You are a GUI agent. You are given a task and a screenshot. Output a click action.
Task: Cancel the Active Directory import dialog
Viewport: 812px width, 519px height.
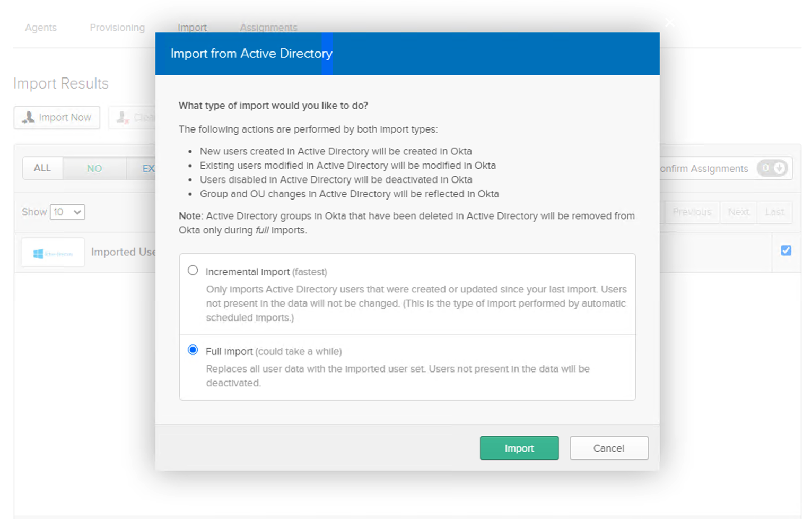click(x=609, y=448)
